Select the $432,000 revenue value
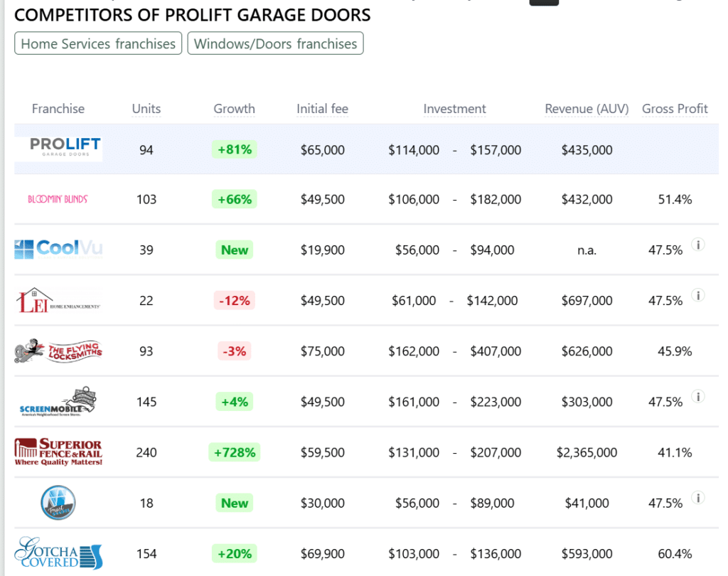728x576 pixels. point(587,199)
